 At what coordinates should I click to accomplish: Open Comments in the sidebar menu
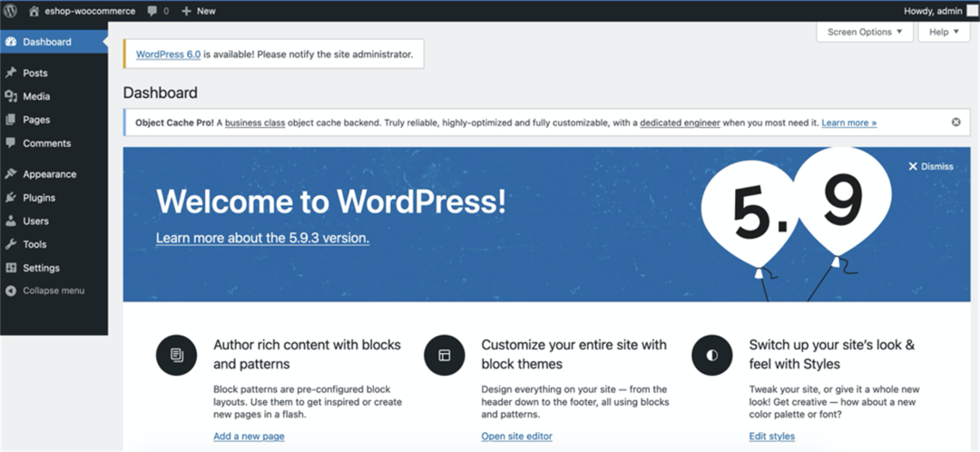point(54,143)
